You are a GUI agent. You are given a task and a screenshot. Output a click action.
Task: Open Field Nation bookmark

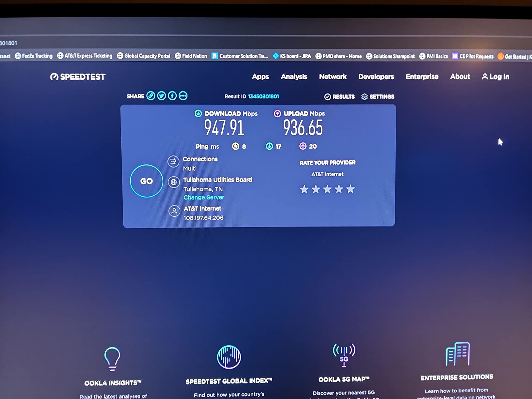pyautogui.click(x=191, y=56)
